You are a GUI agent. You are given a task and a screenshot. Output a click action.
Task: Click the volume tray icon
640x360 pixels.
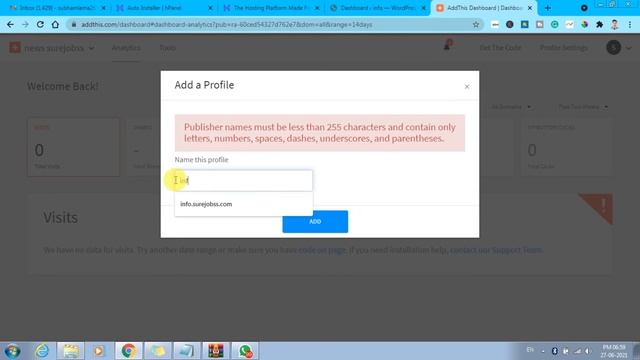pyautogui.click(x=587, y=351)
